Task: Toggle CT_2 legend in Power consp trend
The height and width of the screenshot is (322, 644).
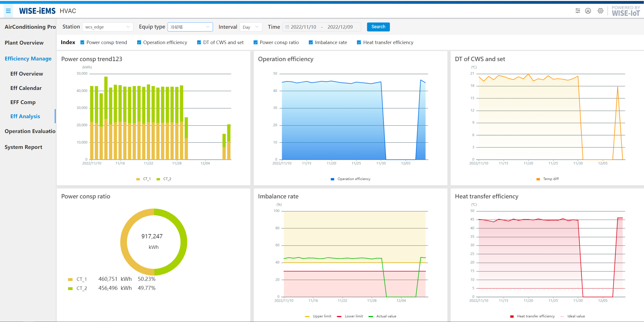Action: pos(164,179)
